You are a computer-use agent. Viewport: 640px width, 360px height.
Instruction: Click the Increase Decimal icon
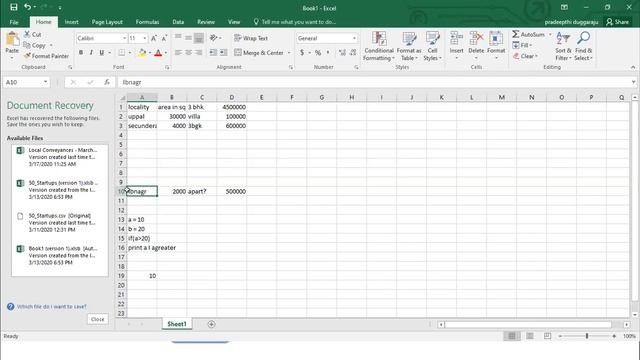(x=342, y=53)
